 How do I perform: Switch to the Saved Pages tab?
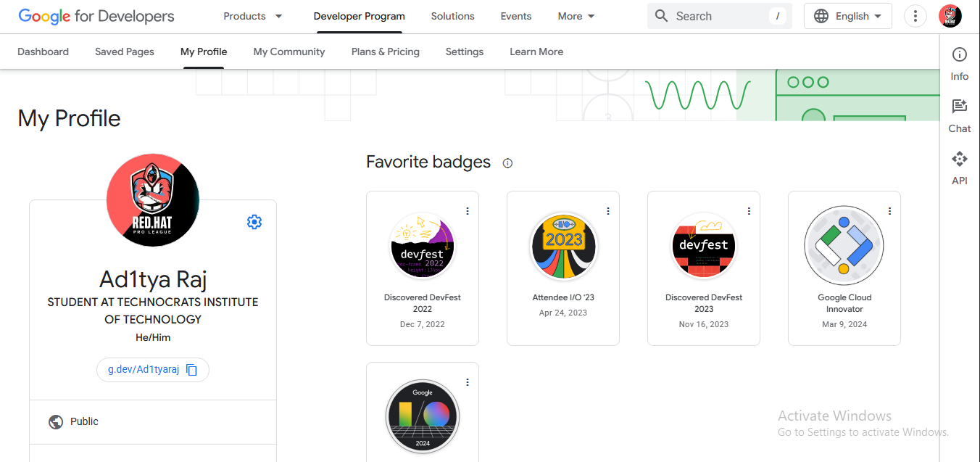point(125,51)
